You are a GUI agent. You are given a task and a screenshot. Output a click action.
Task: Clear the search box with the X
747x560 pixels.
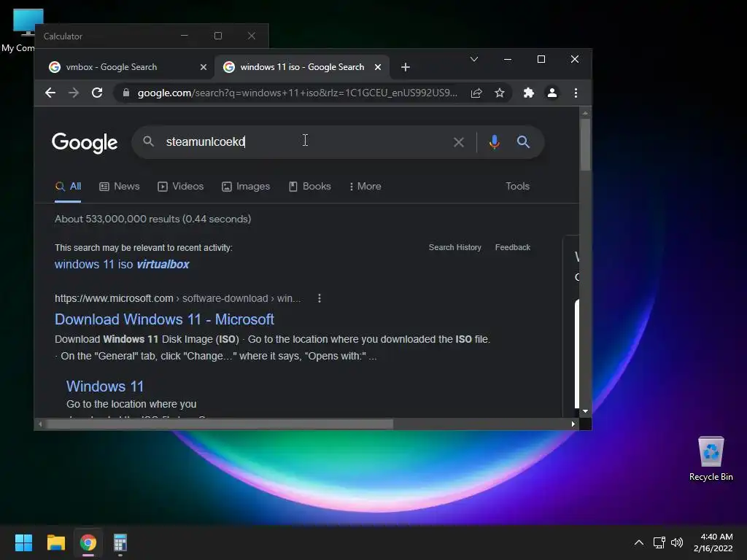[x=459, y=142]
